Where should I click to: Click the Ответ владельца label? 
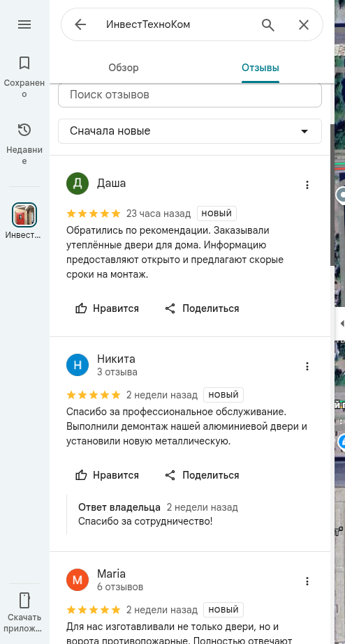point(119,507)
